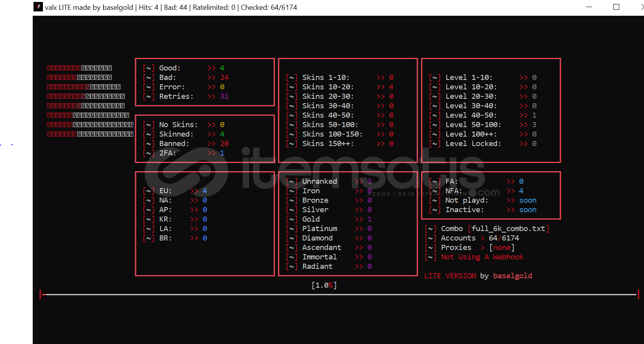Click the 'Gold' rank label
Viewport: 644px width, 344px height.
311,219
